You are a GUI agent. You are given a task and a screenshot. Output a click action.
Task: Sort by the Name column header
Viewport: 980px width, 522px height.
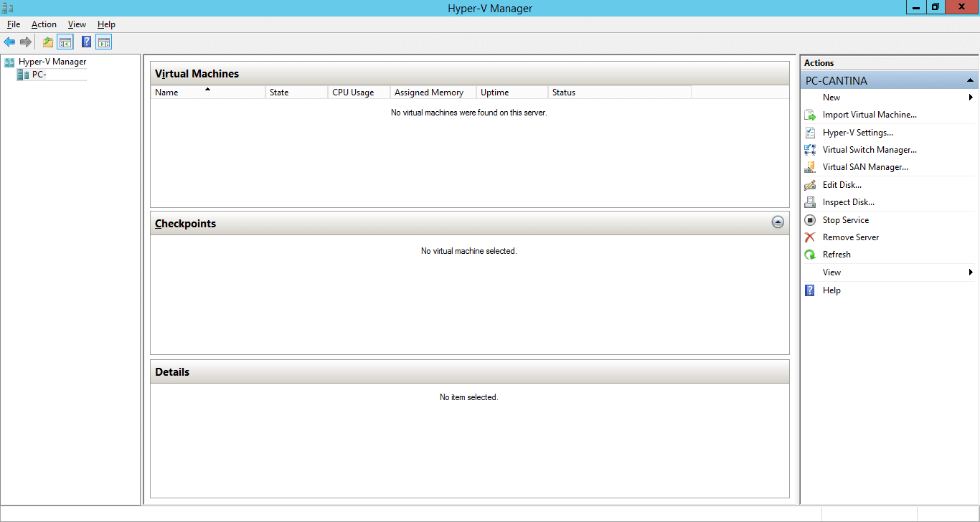(208, 92)
